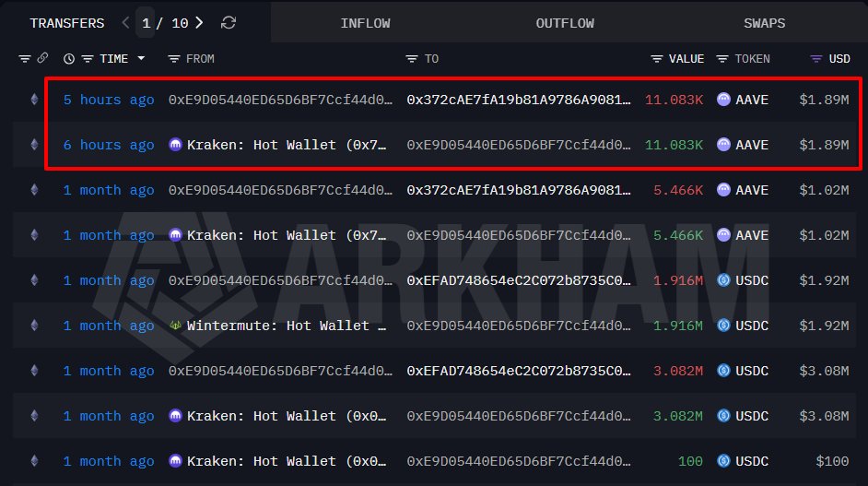Click green 1.916M value
The height and width of the screenshot is (486, 868).
pos(678,326)
